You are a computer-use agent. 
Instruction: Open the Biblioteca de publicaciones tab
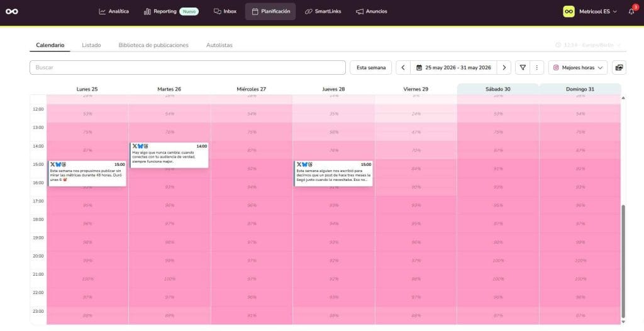click(x=153, y=45)
